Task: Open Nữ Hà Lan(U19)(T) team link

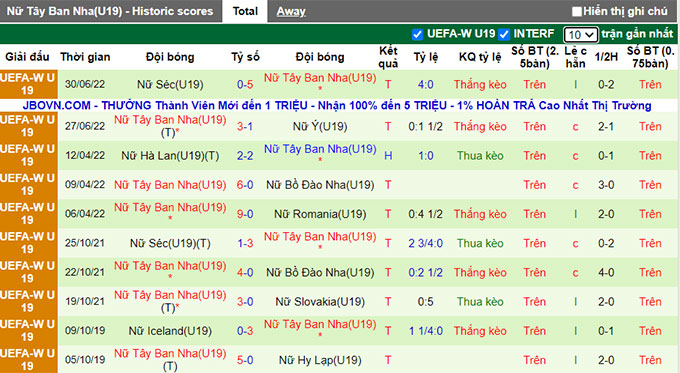Action: (x=170, y=156)
